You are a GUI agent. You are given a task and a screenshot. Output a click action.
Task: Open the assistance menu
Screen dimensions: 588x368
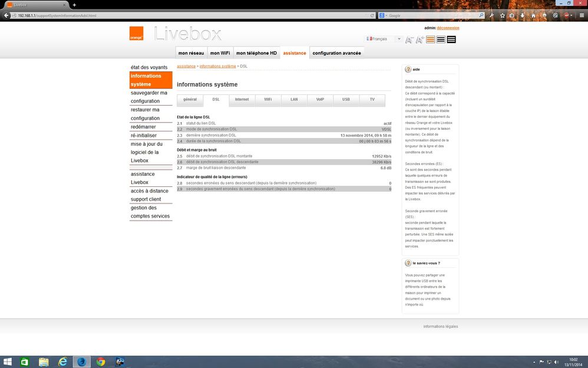pyautogui.click(x=295, y=53)
